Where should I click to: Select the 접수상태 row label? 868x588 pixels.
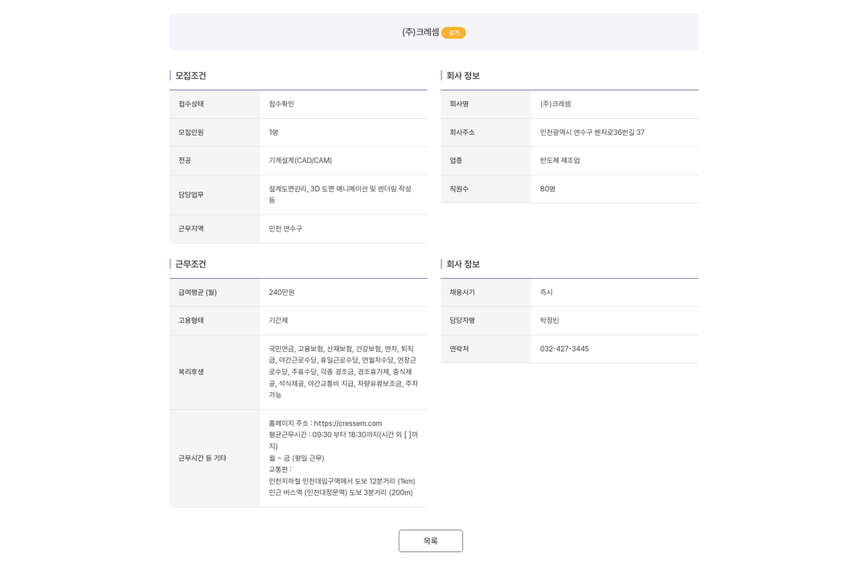[x=190, y=104]
